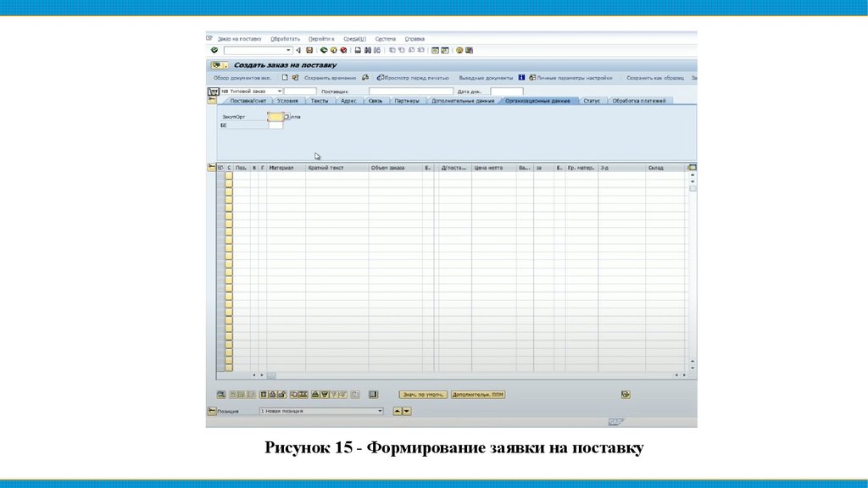This screenshot has width=868, height=488.
Task: Click the table settings icon at grid corner
Action: (692, 168)
